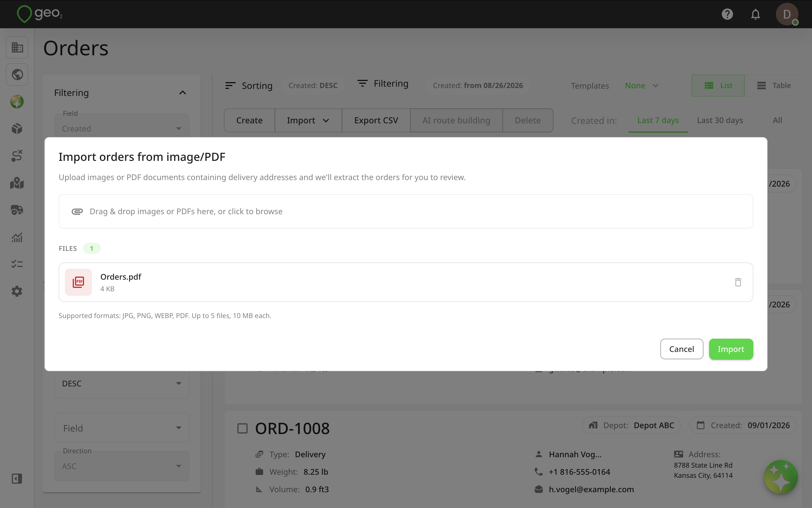This screenshot has height=508, width=812.
Task: Open the analytics chart sidebar icon
Action: point(17,237)
